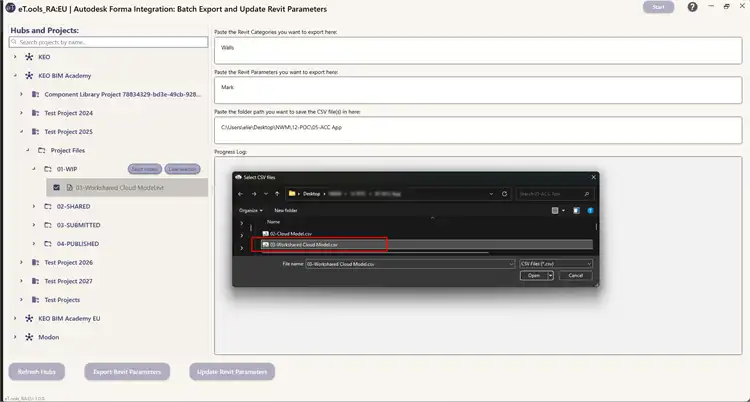The height and width of the screenshot is (402, 750).
Task: Click Open in the Select CSV files dialog
Action: (x=534, y=275)
